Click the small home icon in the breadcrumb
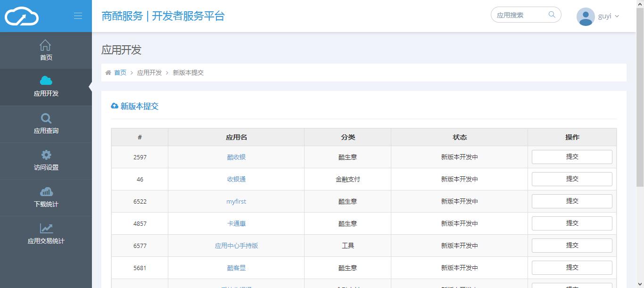644x288 pixels. point(108,73)
